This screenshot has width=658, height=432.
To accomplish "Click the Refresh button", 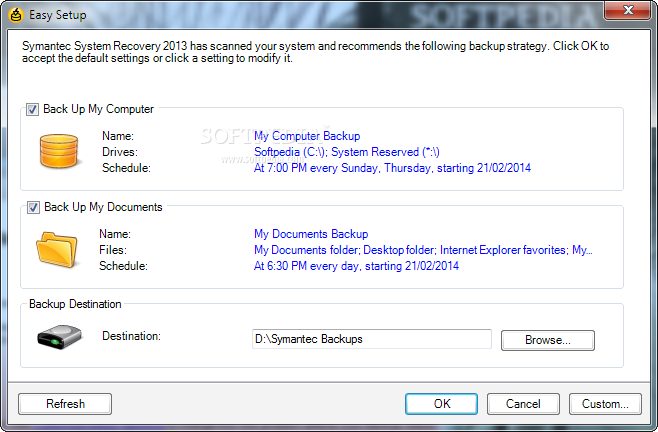I will tap(65, 404).
